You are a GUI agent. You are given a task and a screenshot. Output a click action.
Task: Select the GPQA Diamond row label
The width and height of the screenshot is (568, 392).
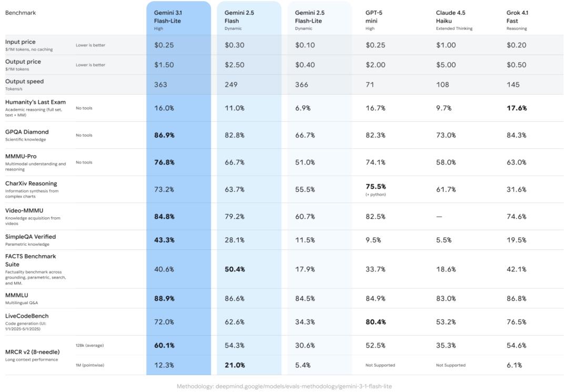(x=27, y=132)
